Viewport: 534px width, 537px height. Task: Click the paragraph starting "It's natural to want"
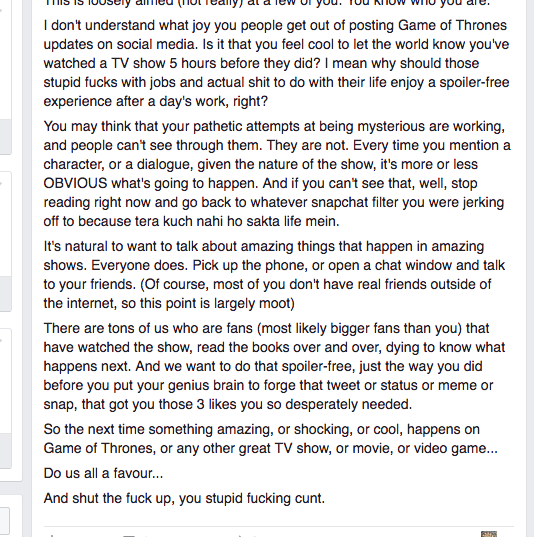(274, 275)
